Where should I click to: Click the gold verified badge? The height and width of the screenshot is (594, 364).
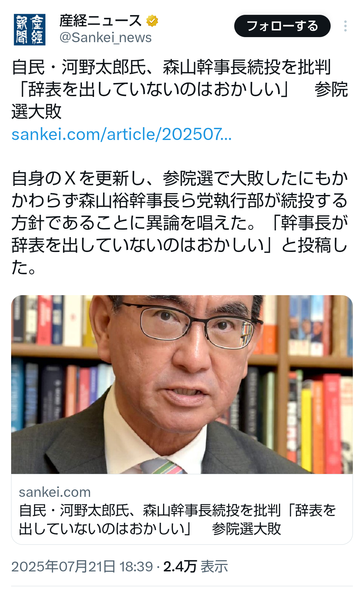(152, 21)
